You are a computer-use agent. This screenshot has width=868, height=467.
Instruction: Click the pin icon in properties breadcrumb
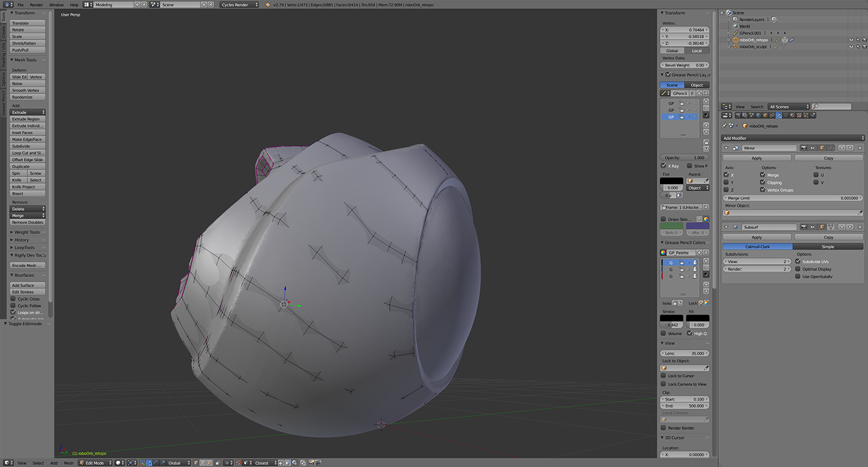point(724,126)
